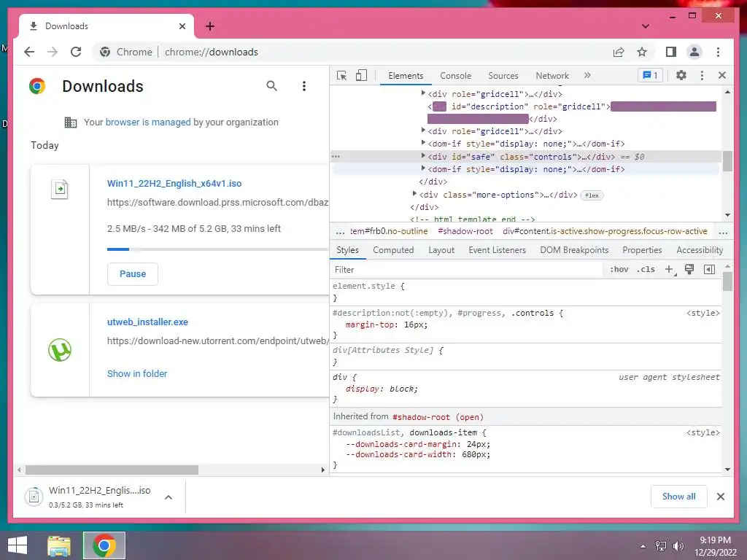Image resolution: width=747 pixels, height=560 pixels.
Task: Click the ISO file icon in downloads card
Action: (60, 190)
